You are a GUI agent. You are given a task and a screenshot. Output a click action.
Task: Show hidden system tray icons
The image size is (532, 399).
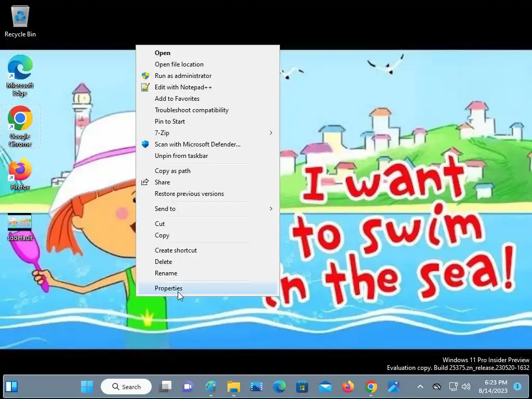[420, 387]
